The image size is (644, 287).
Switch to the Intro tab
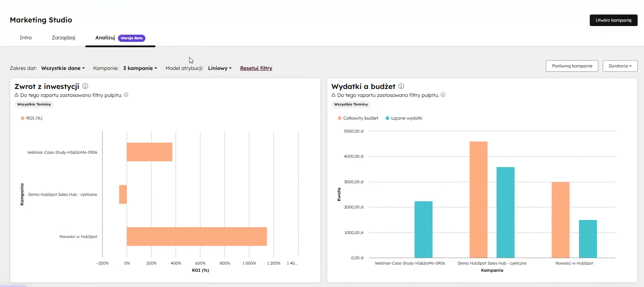25,38
